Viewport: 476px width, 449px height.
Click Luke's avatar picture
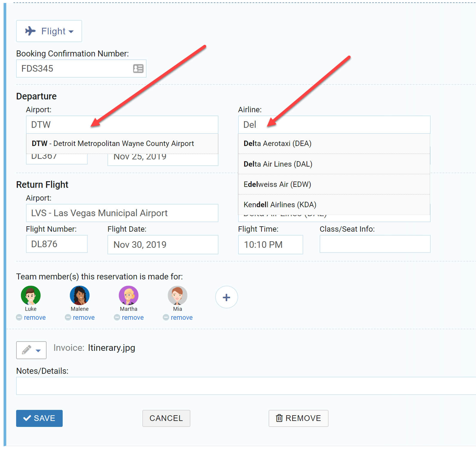(x=31, y=295)
